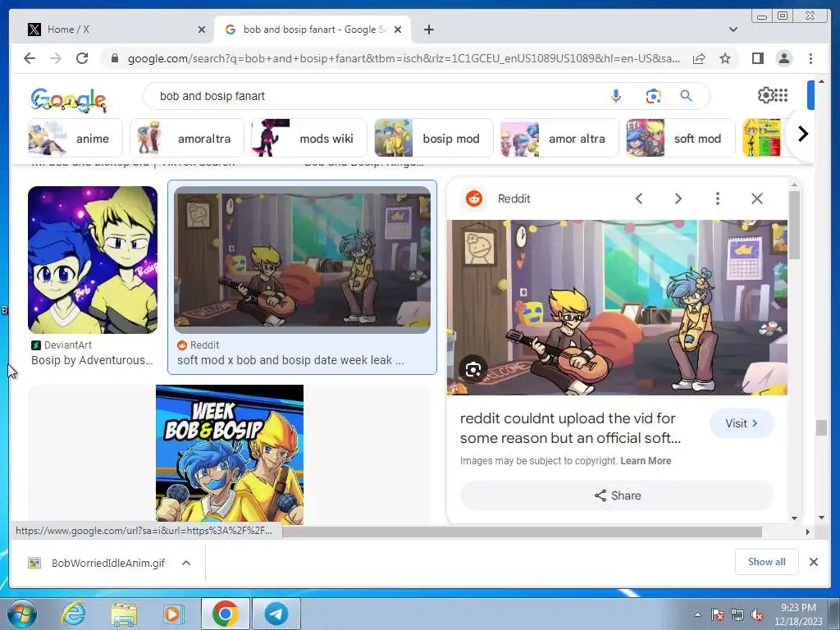This screenshot has width=840, height=630.
Task: Show hidden system tray icons
Action: pyautogui.click(x=697, y=614)
